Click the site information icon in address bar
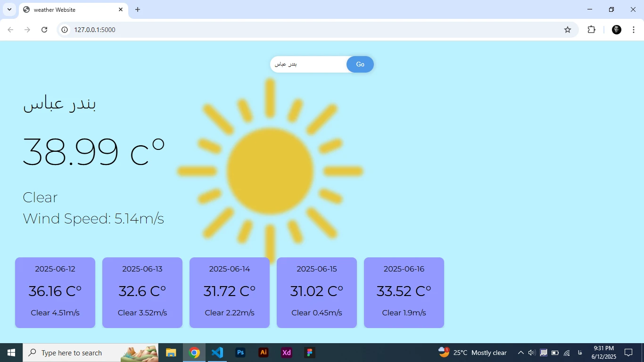Screen dimensions: 644x362 [x=65, y=30]
